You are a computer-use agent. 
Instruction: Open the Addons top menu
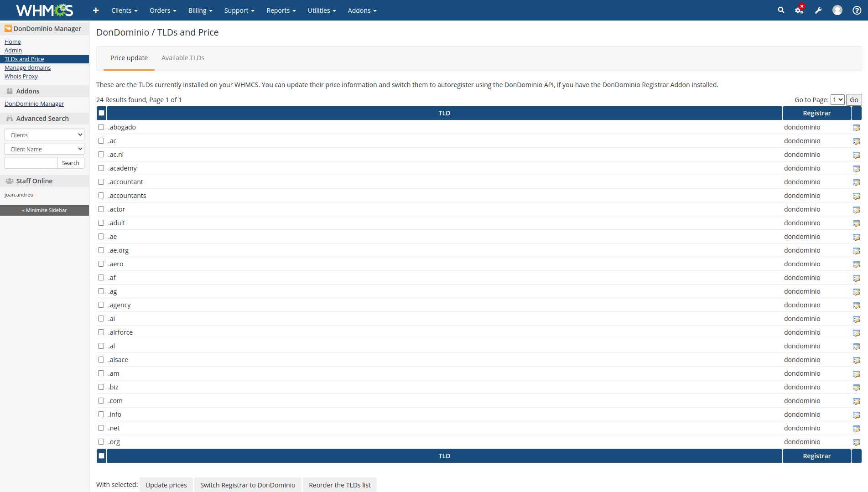(362, 10)
